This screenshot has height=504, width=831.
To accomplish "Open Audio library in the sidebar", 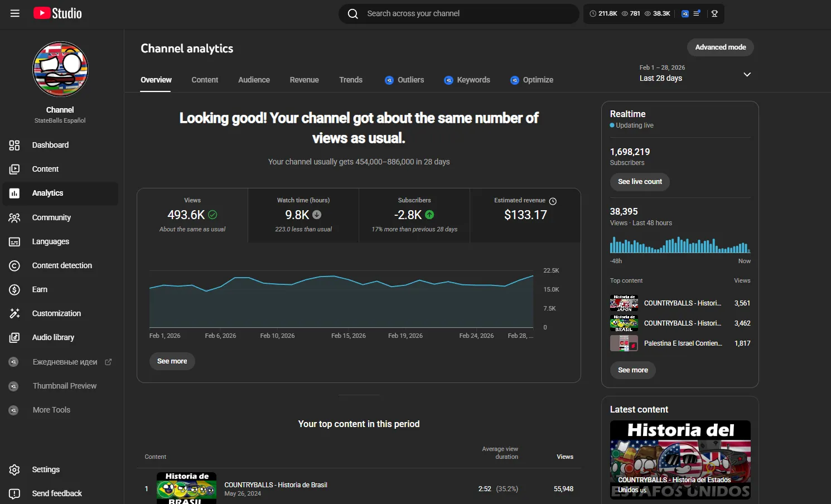I will [60, 337].
